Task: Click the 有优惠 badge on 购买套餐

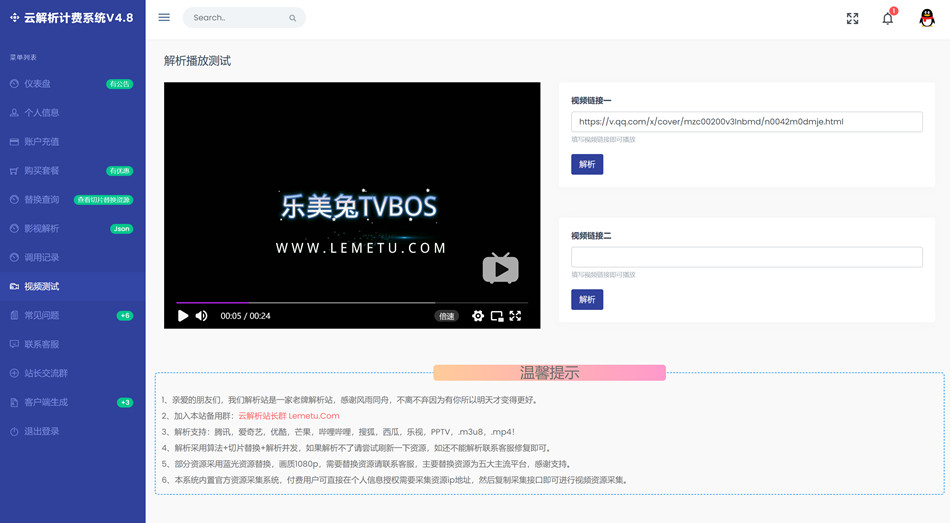Action: (x=119, y=171)
